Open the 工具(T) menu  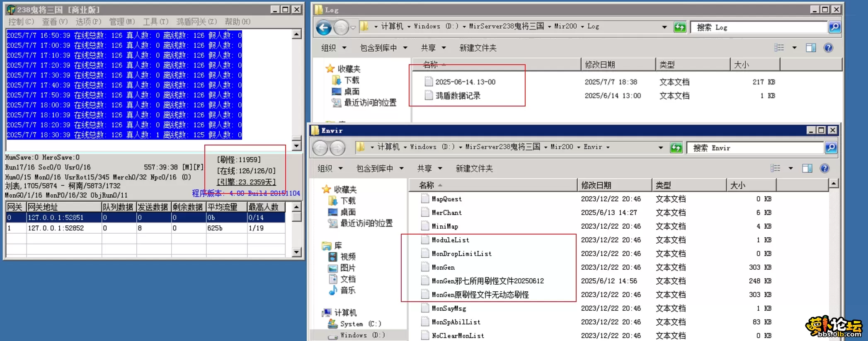coord(155,22)
